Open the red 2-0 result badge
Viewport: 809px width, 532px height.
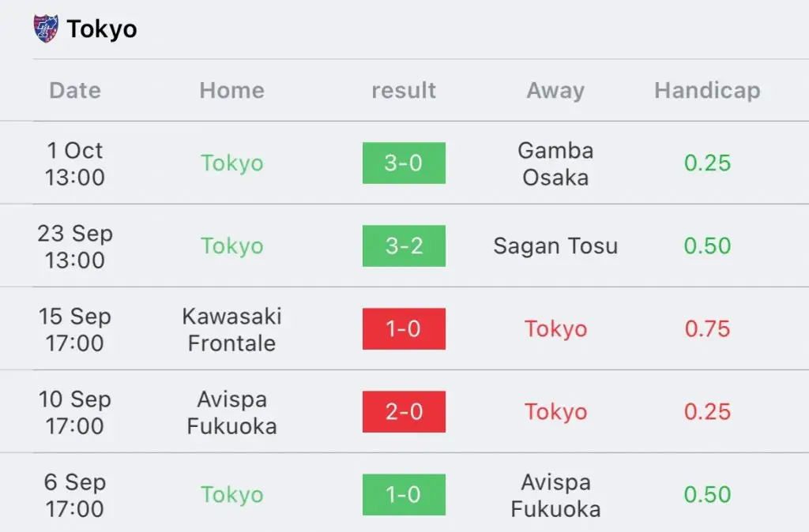point(404,412)
